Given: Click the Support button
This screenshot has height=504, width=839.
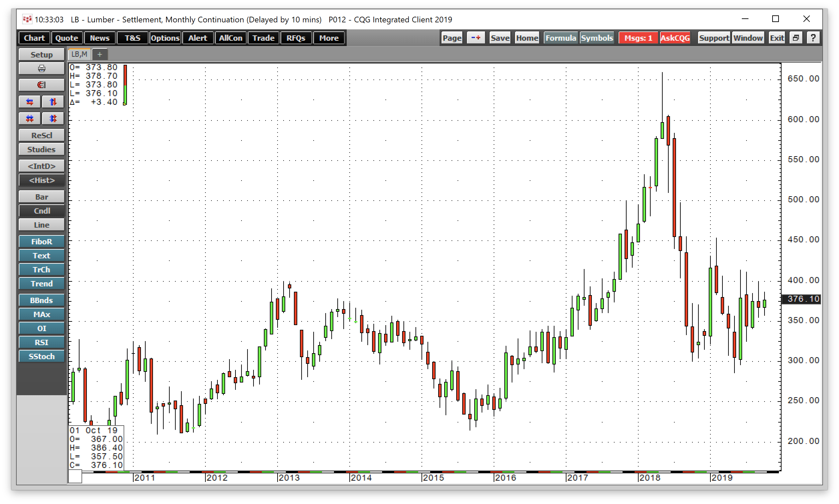Looking at the screenshot, I should click(714, 38).
